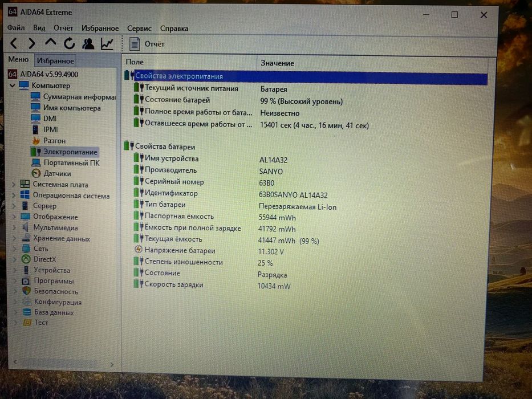Open the Вид menu

coord(39,28)
